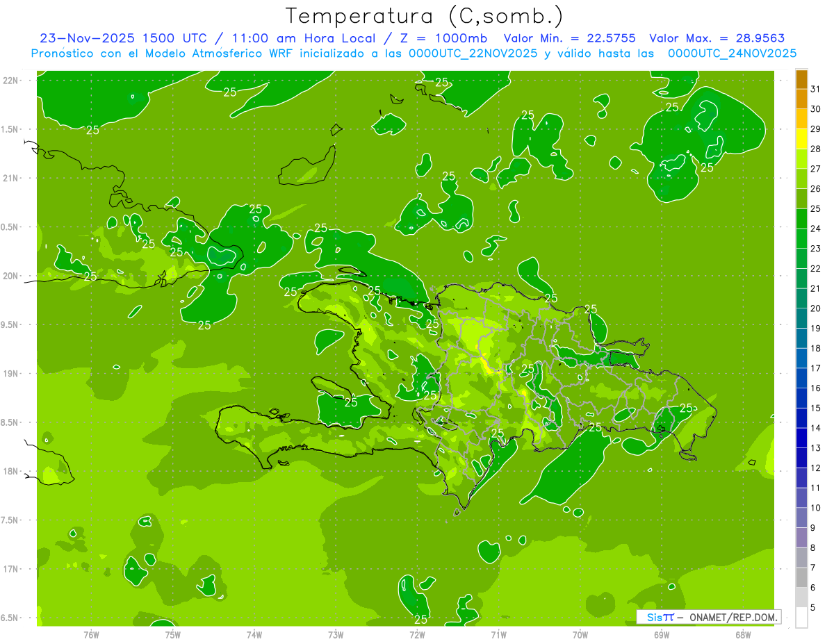The height and width of the screenshot is (644, 834).
Task: Click the title 'Temperatura (C,somb.)'
Action: 425,17
